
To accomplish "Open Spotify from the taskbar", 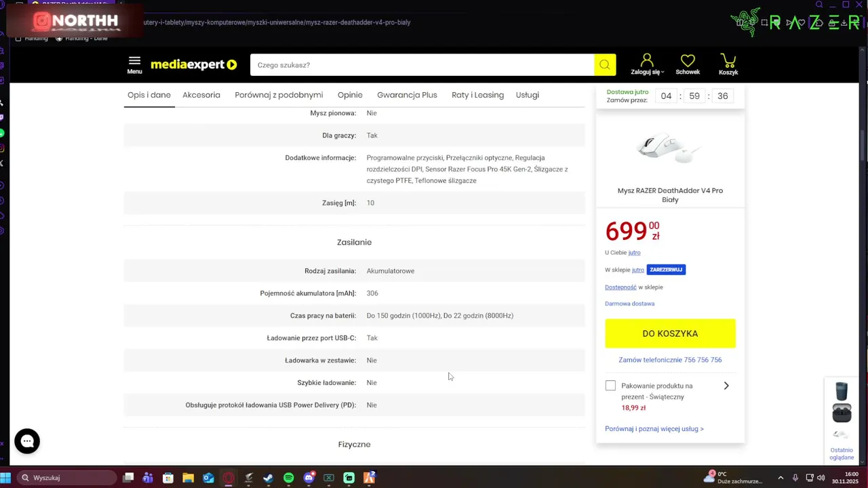I will pos(289,478).
